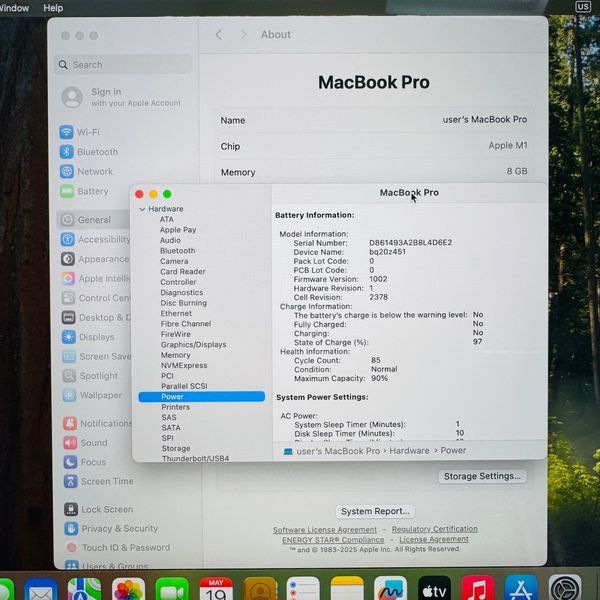Image resolution: width=600 pixels, height=600 pixels.
Task: Click battery serial number D861493A2B8L4D6E2
Action: [x=410, y=243]
